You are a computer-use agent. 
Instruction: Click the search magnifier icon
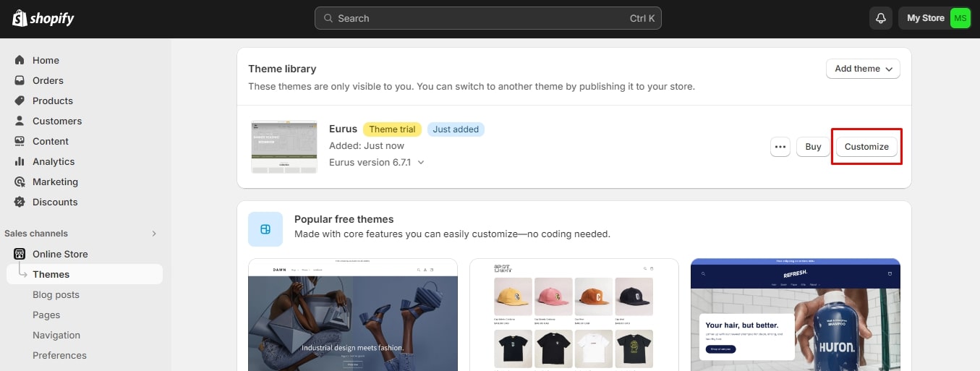tap(328, 18)
